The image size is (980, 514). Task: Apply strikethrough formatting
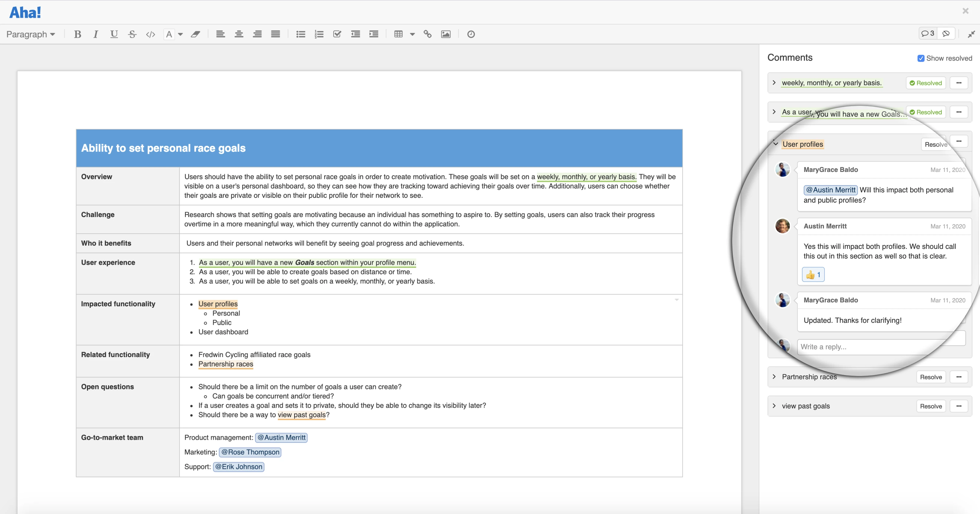(x=132, y=34)
